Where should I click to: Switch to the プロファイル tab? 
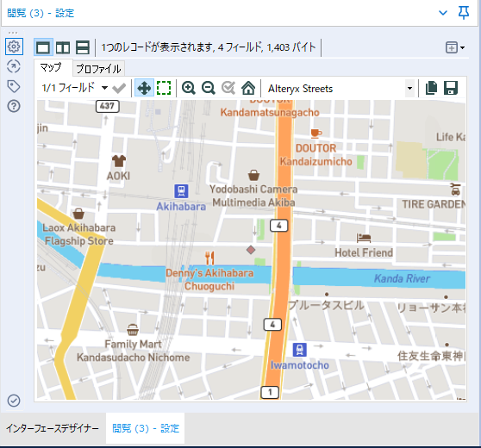pyautogui.click(x=98, y=69)
